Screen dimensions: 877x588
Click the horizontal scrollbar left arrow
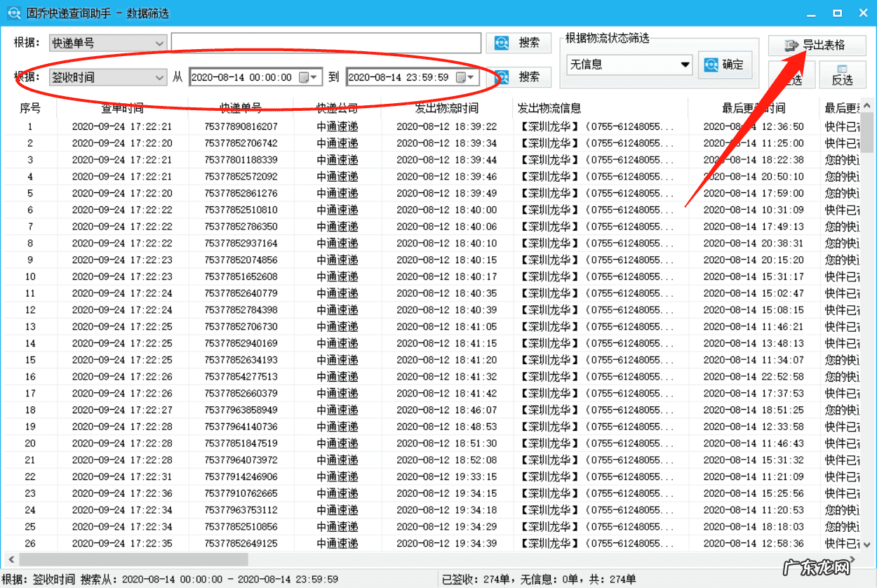(x=11, y=559)
